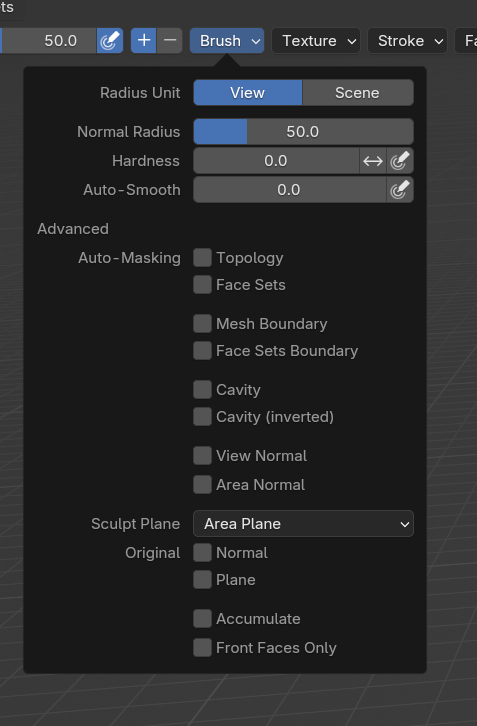Click the header strength field showing 50.0

pos(48,41)
